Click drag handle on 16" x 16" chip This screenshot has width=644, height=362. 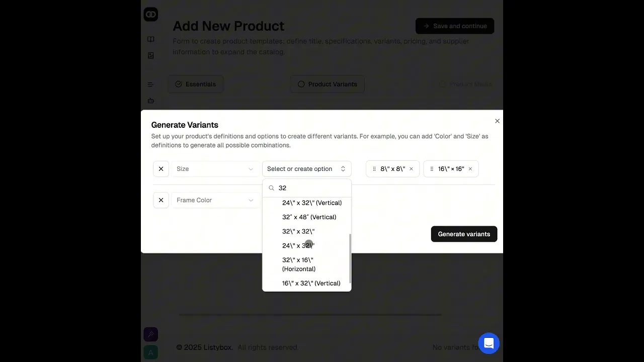(x=432, y=169)
